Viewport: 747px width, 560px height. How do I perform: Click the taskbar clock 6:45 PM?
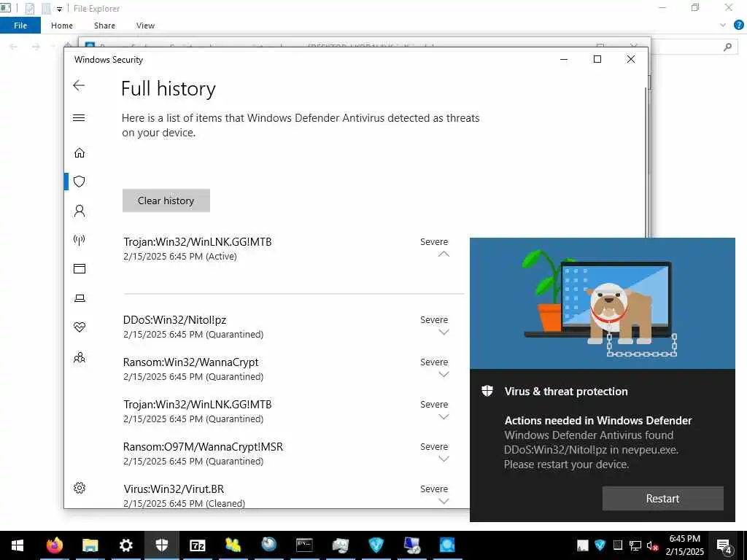tap(684, 539)
